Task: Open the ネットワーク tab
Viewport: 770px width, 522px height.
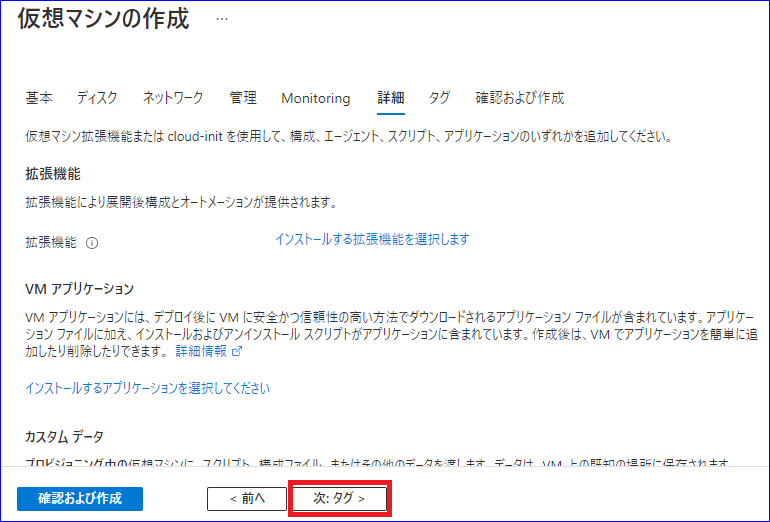Action: point(173,98)
